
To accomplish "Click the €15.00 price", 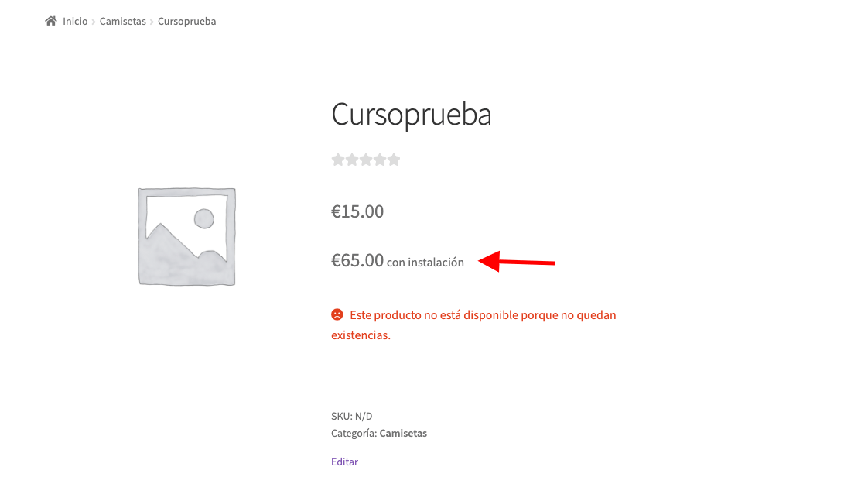I will coord(357,211).
